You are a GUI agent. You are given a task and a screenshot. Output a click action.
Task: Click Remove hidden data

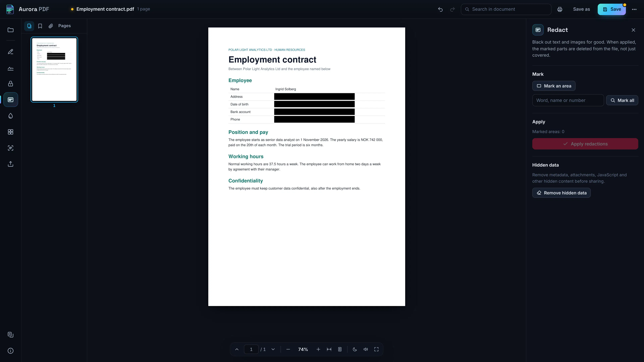561,193
